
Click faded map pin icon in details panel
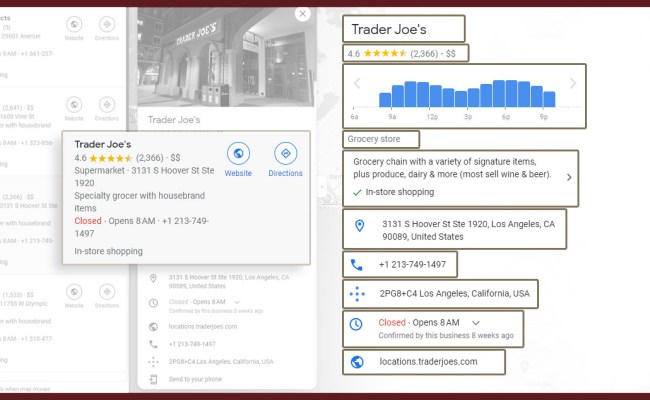[x=153, y=278]
